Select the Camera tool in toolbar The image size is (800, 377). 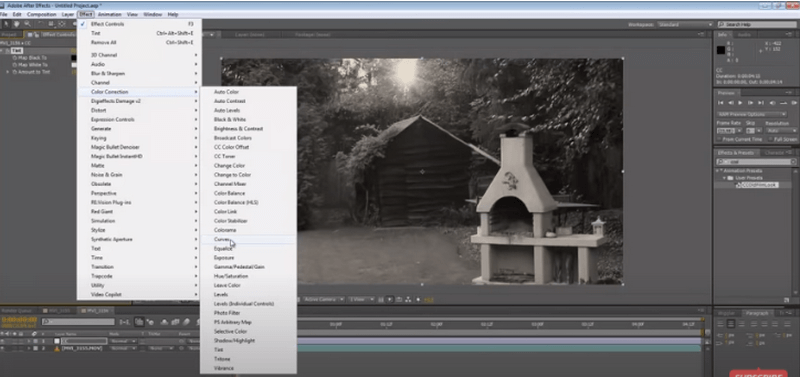51,24
